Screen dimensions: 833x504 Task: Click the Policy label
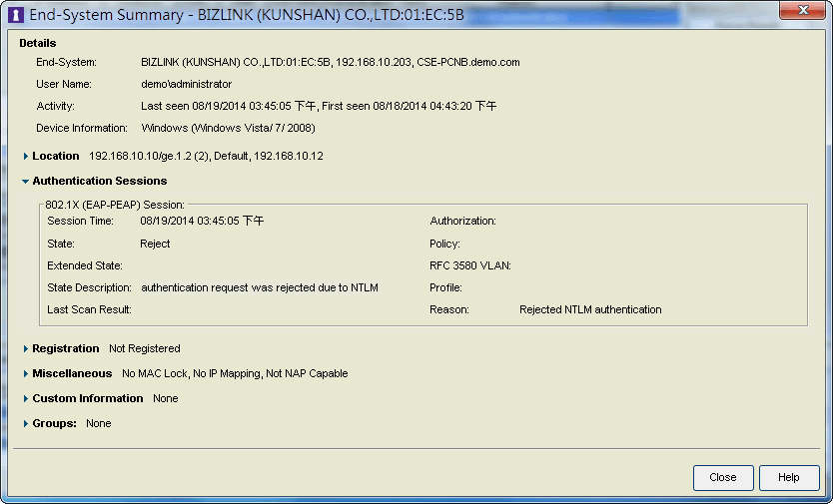point(444,244)
